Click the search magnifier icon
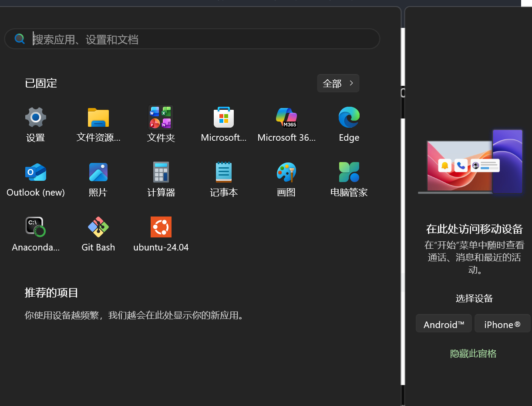 point(20,39)
